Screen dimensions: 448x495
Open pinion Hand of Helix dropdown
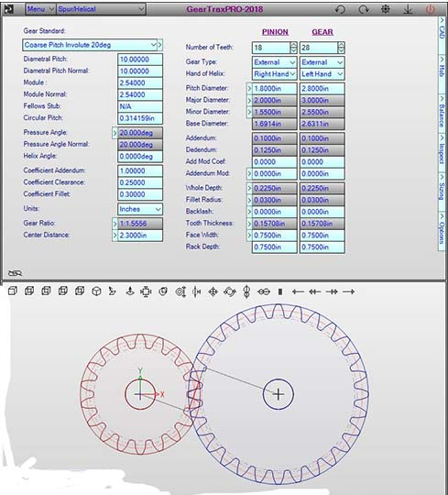point(274,74)
